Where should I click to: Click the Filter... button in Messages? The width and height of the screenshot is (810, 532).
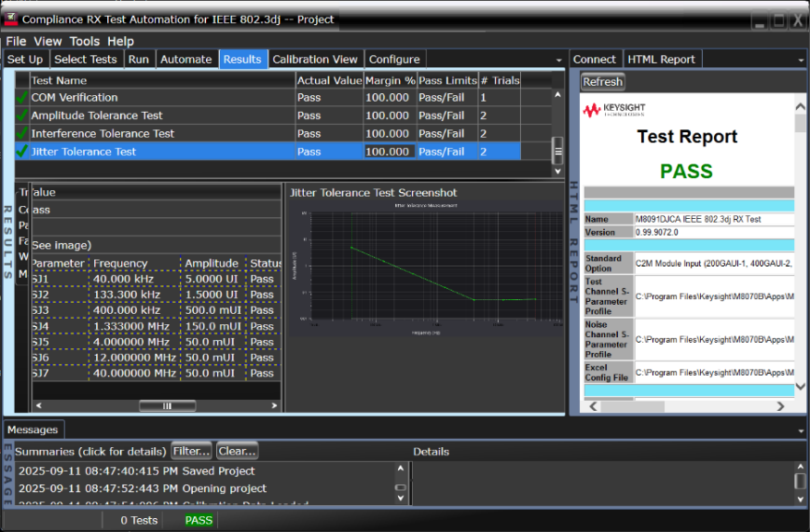click(x=191, y=451)
